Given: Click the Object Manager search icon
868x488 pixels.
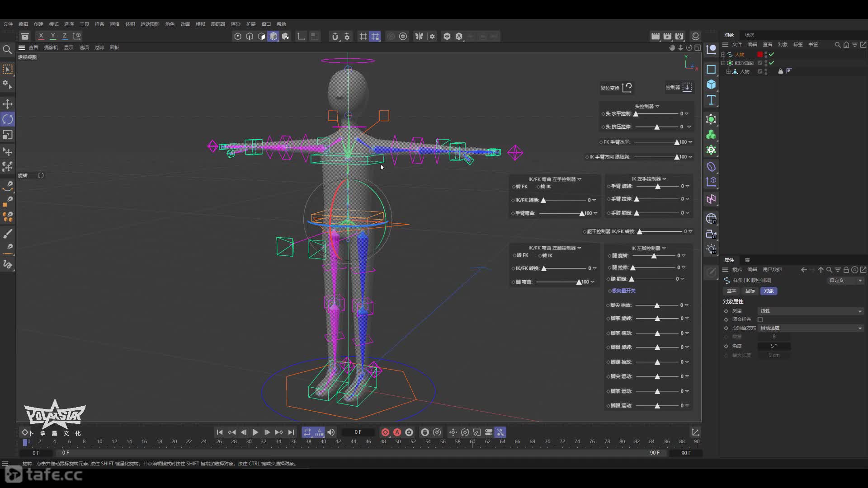Looking at the screenshot, I should [x=837, y=45].
